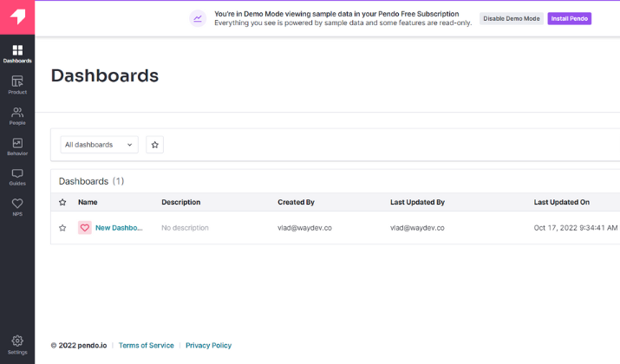
Task: Star the New Dashboard row as favorite
Action: pyautogui.click(x=62, y=228)
